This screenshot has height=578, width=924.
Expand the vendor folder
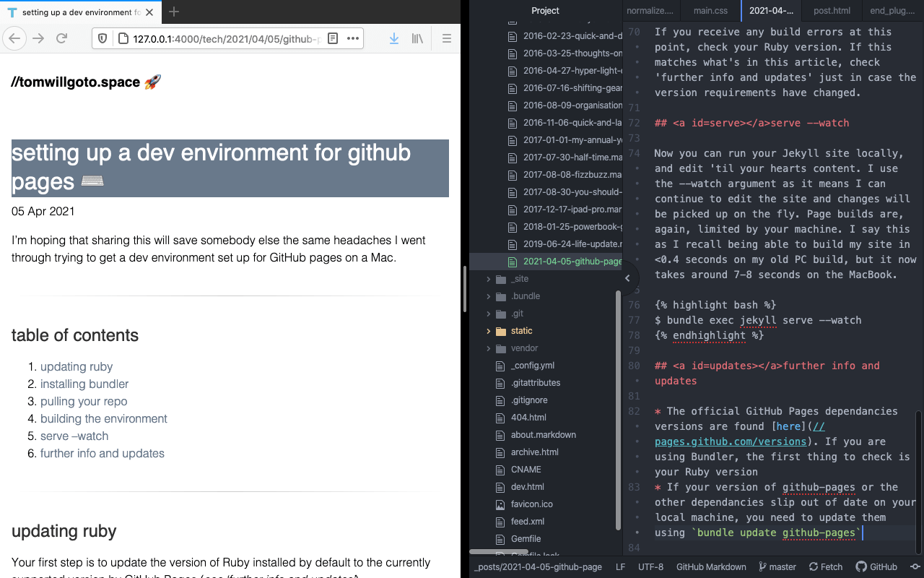click(489, 348)
